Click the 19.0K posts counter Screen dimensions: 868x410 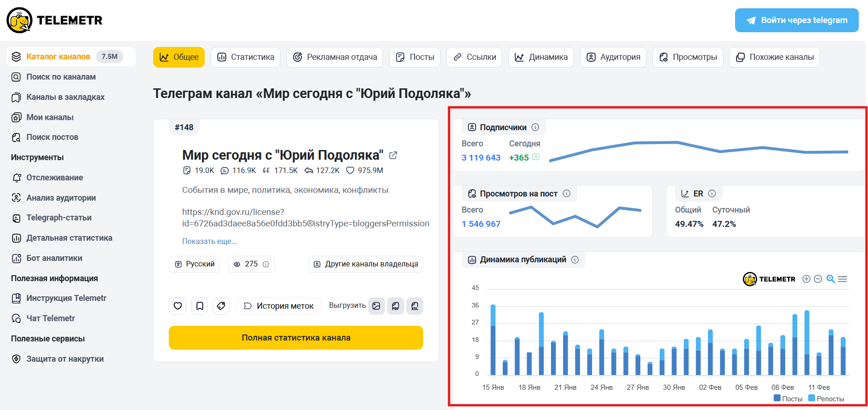(198, 170)
